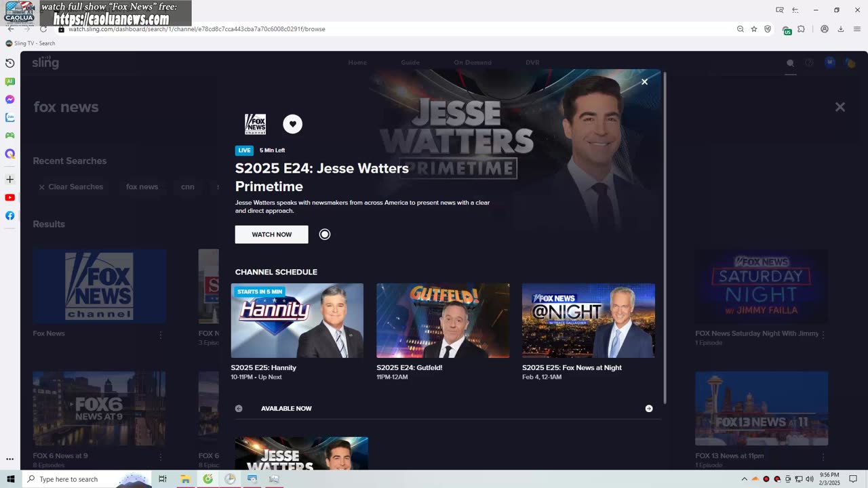Open YouTube icon in browser sidebar
Viewport: 868px width, 488px height.
pyautogui.click(x=9, y=198)
